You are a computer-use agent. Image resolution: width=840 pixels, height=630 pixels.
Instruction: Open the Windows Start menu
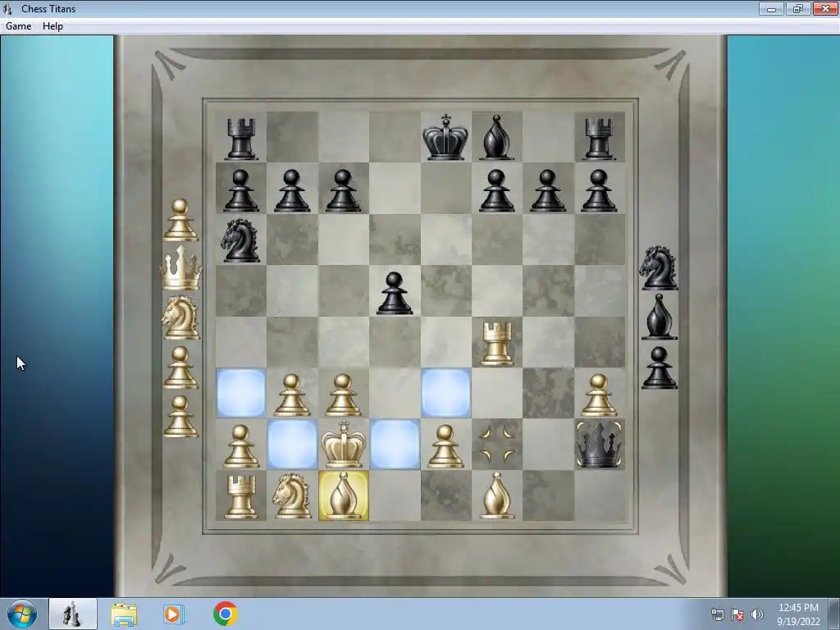[x=22, y=614]
